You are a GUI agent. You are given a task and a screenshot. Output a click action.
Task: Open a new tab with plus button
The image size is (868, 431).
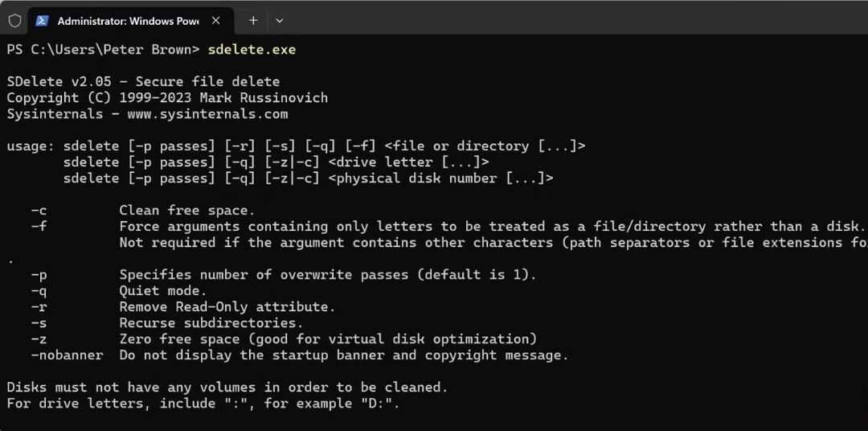pos(253,20)
